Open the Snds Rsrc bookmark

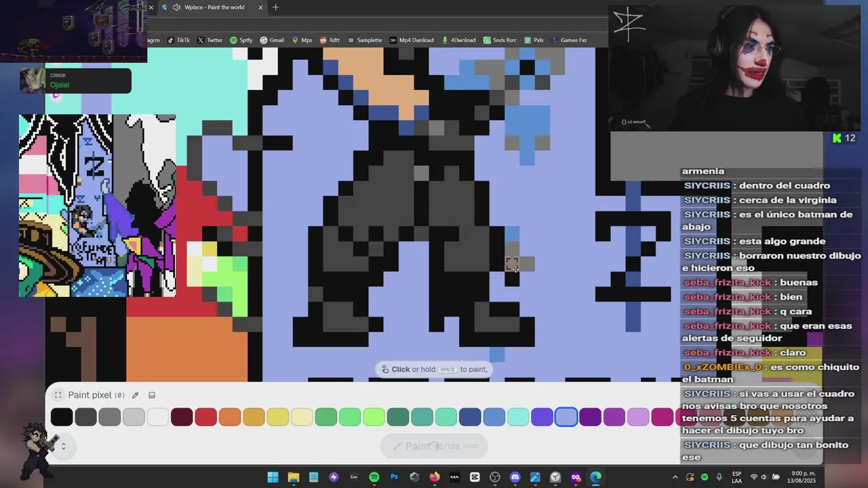click(500, 40)
